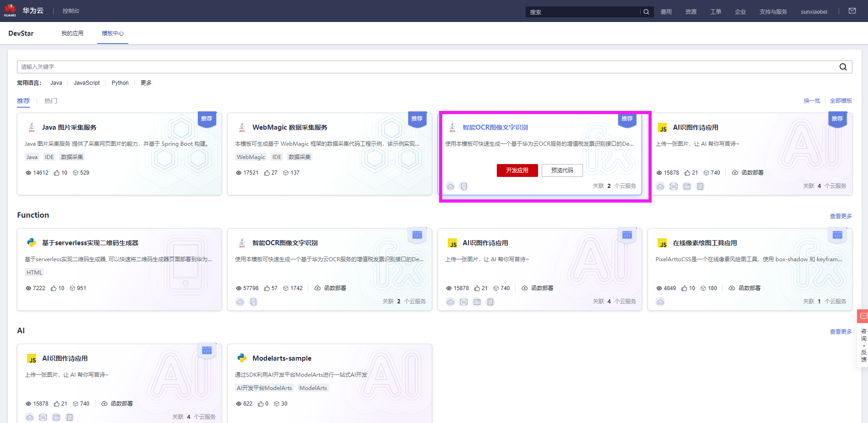Open the 全部模板 link

pos(841,101)
